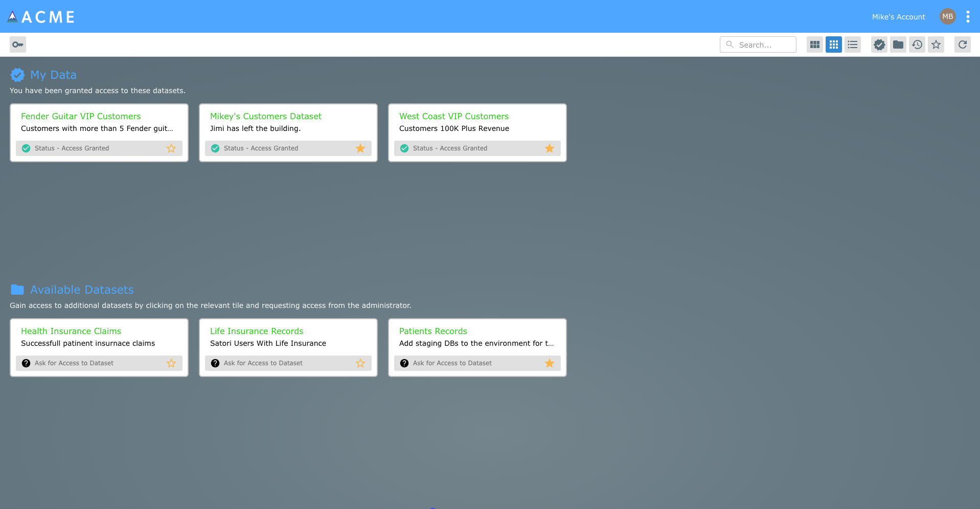The height and width of the screenshot is (509, 980).
Task: Click Mike's Account label
Action: pyautogui.click(x=899, y=17)
